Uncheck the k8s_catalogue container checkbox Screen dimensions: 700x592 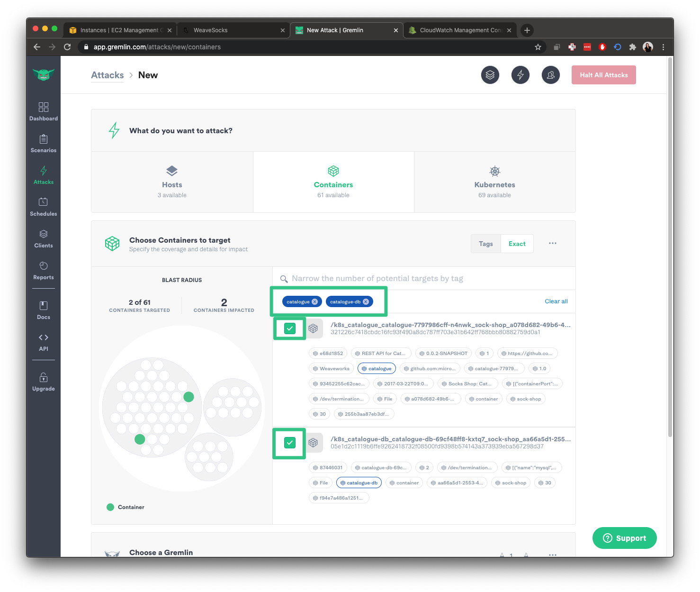click(290, 328)
